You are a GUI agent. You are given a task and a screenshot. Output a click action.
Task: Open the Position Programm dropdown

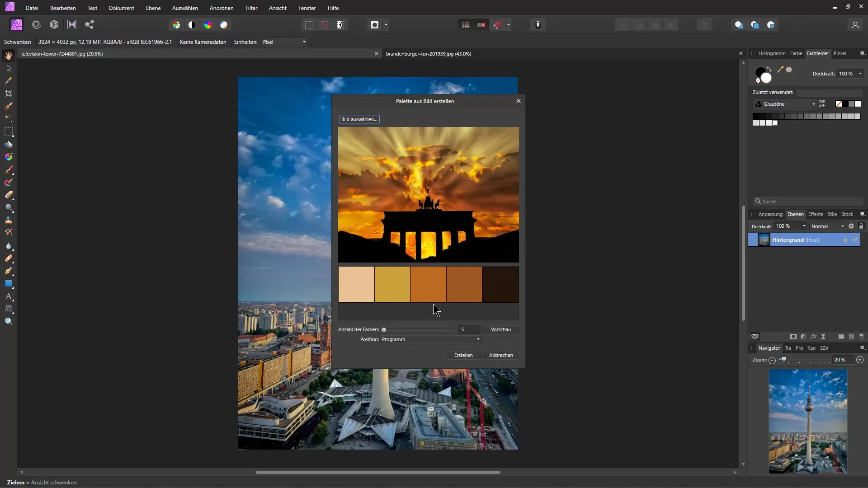(x=431, y=339)
